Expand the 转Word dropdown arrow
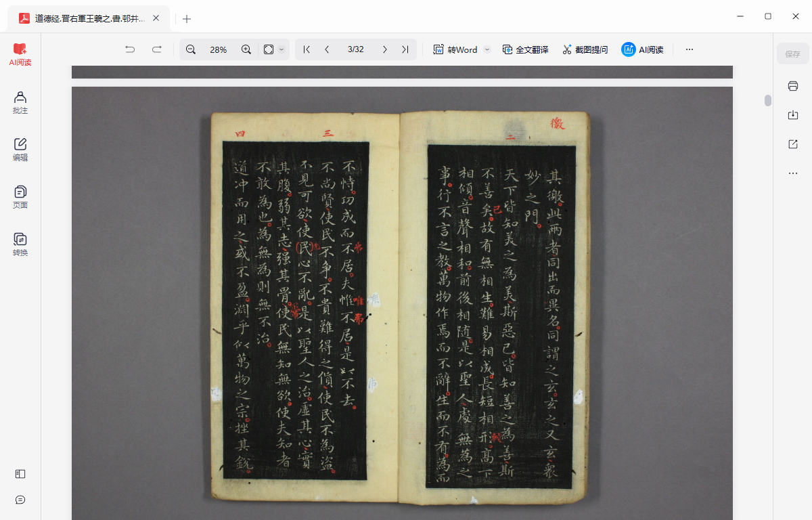The height and width of the screenshot is (520, 812). point(487,49)
